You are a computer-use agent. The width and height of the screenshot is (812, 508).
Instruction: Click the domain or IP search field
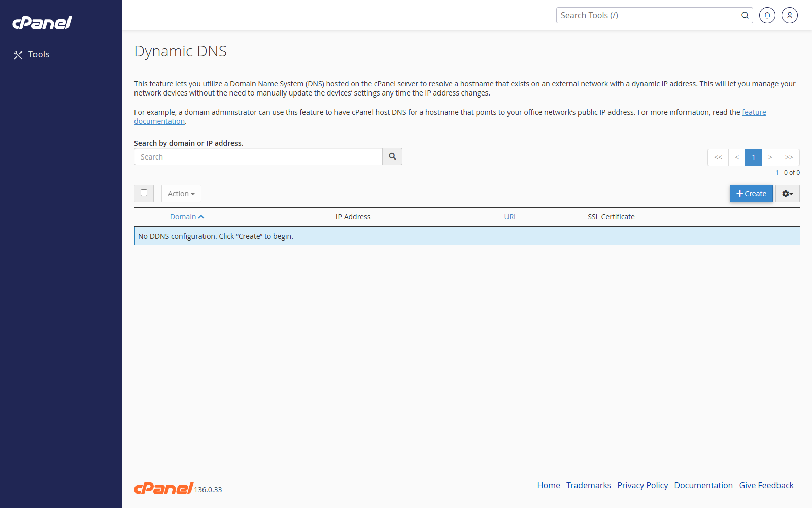258,157
